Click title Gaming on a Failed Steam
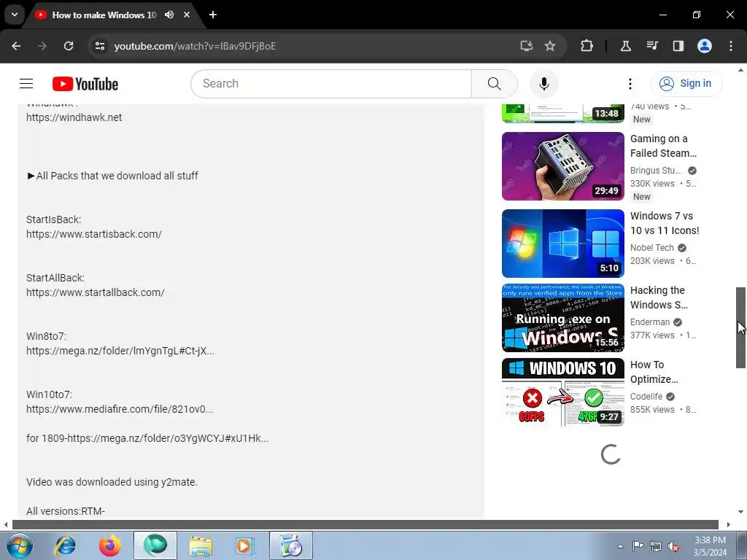Viewport: 747px width, 560px height. 663,146
